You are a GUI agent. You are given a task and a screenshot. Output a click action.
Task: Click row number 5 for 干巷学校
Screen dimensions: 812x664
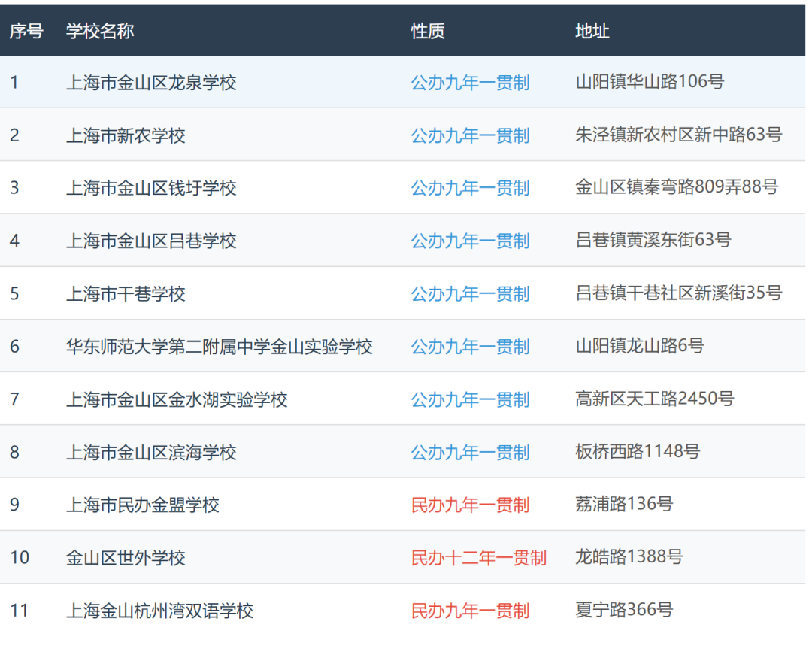14,294
